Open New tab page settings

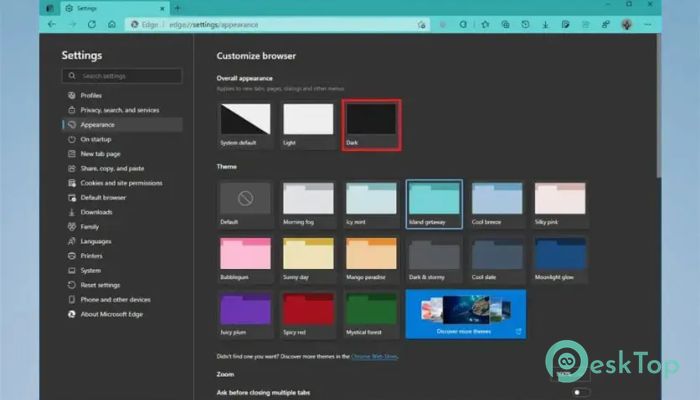tap(122, 154)
